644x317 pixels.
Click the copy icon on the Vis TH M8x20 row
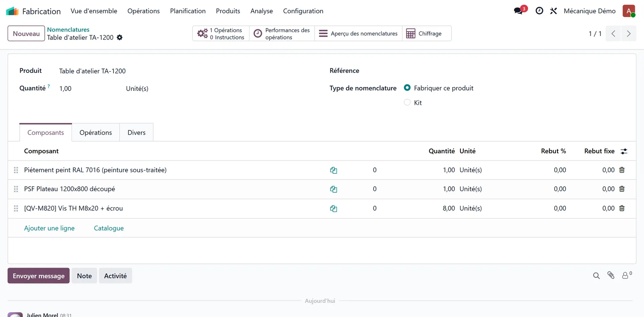[x=334, y=208]
